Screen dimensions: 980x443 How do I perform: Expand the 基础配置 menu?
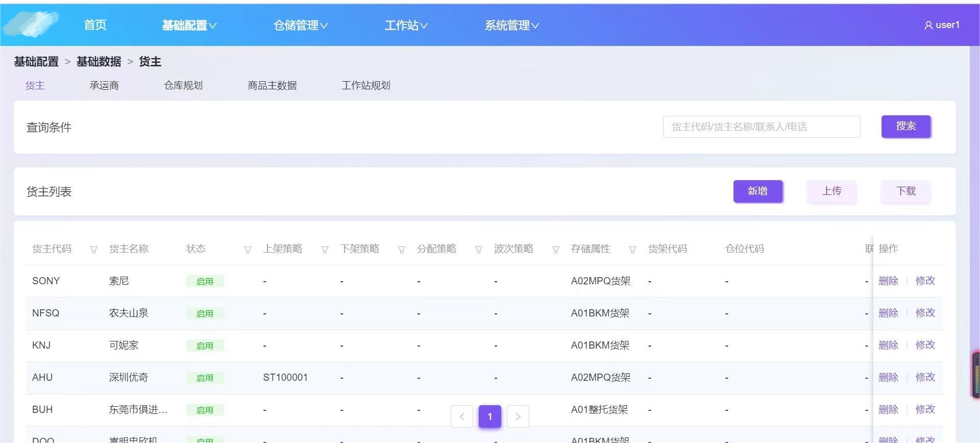coord(189,25)
